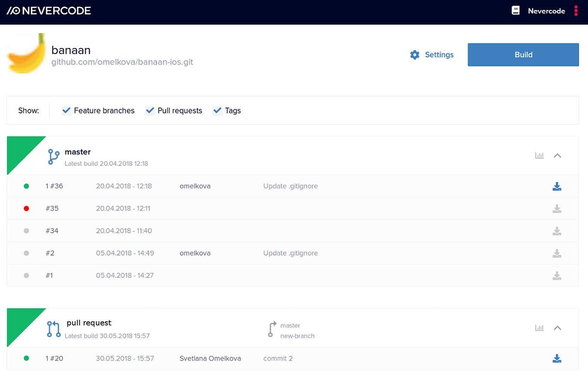Open statistics chart icon for pull request
The image size is (588, 382).
[539, 328]
